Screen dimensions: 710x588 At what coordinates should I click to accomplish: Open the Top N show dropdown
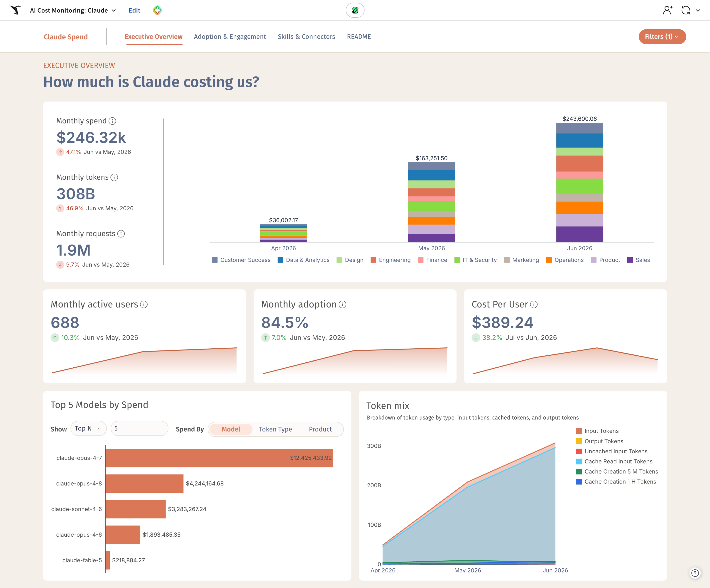tap(88, 428)
